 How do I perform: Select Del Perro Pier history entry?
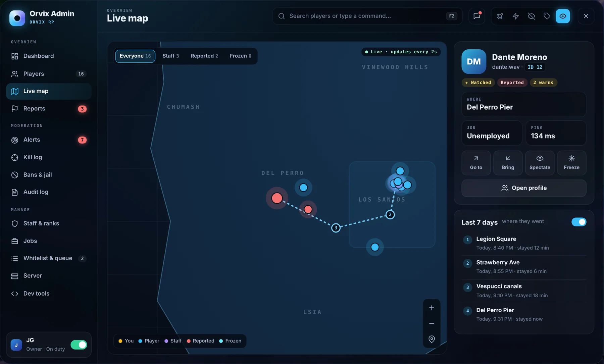[524, 314]
